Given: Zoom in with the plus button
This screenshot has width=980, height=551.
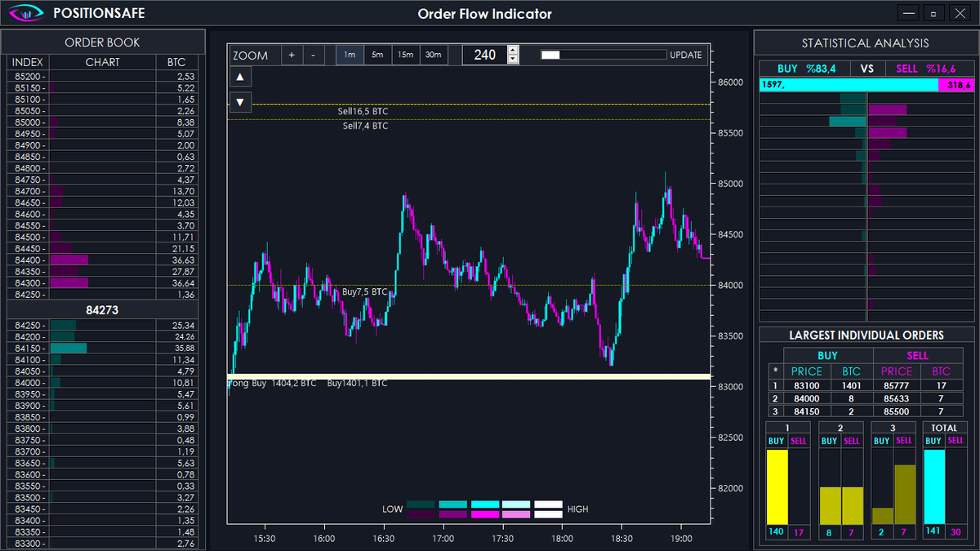Looking at the screenshot, I should 292,55.
